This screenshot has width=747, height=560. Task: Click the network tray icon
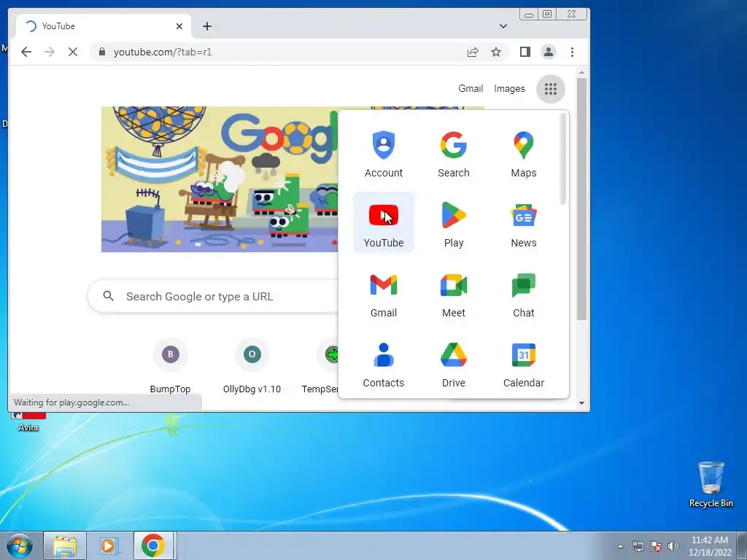click(638, 546)
